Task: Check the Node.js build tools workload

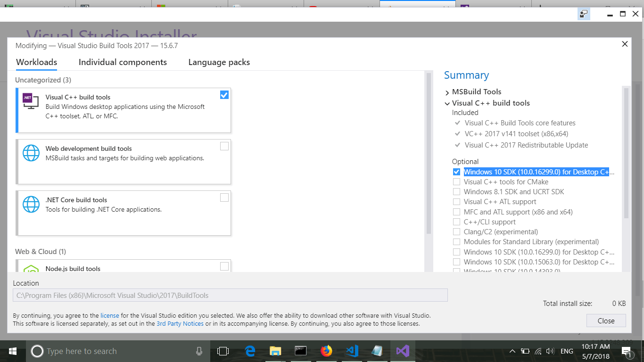Action: [x=224, y=266]
